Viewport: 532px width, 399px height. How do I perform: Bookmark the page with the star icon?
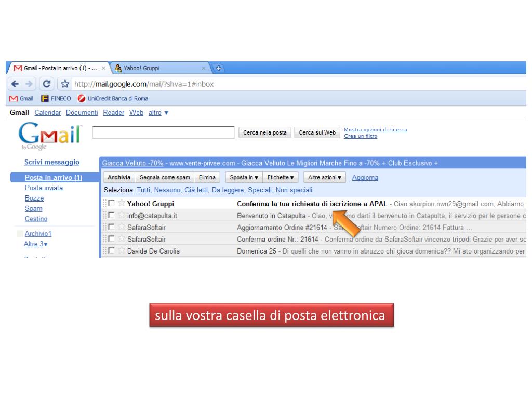coord(65,84)
